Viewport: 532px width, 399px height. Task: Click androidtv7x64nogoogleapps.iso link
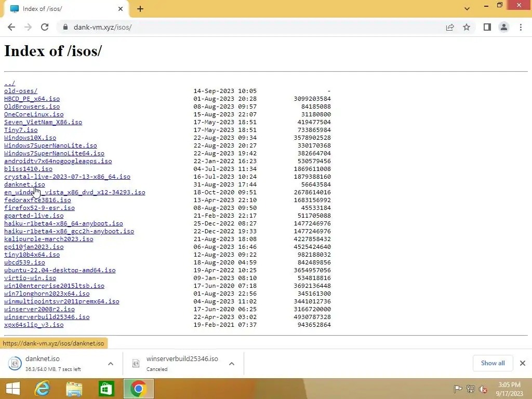[58, 161]
